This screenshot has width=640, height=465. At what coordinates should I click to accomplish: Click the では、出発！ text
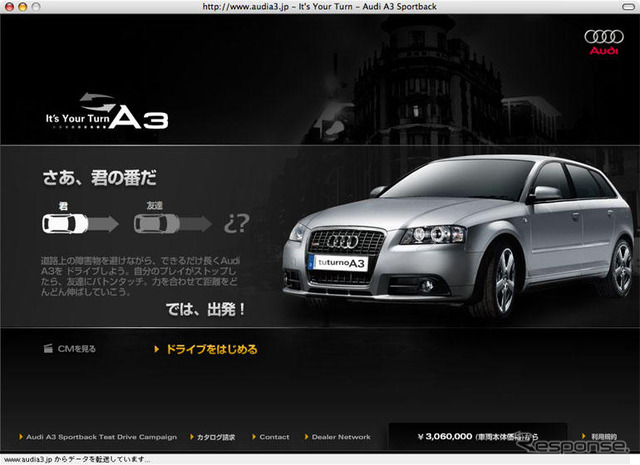point(206,309)
